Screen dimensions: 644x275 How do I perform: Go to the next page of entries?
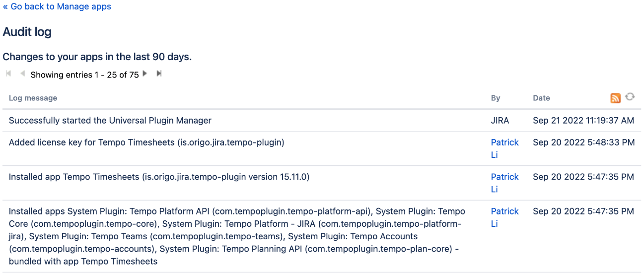pos(145,74)
